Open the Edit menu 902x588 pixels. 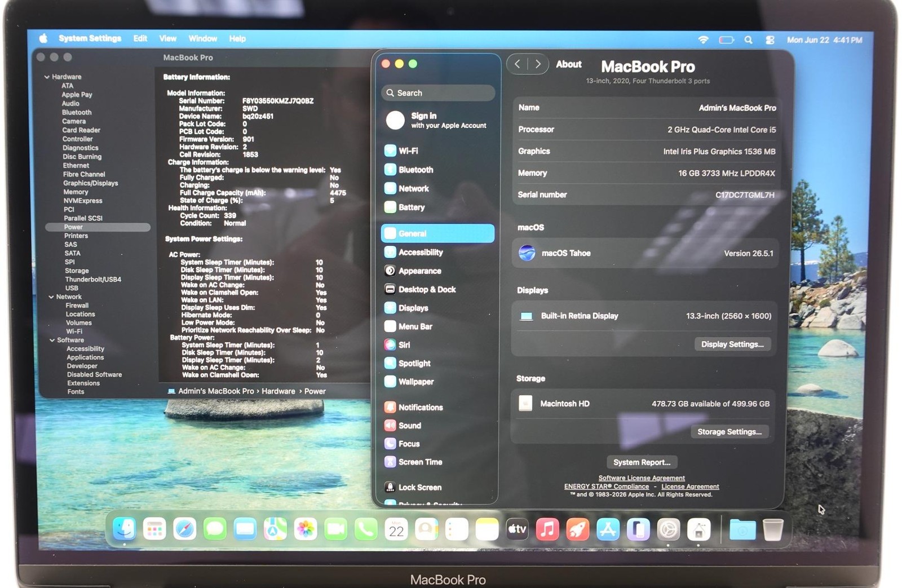140,38
